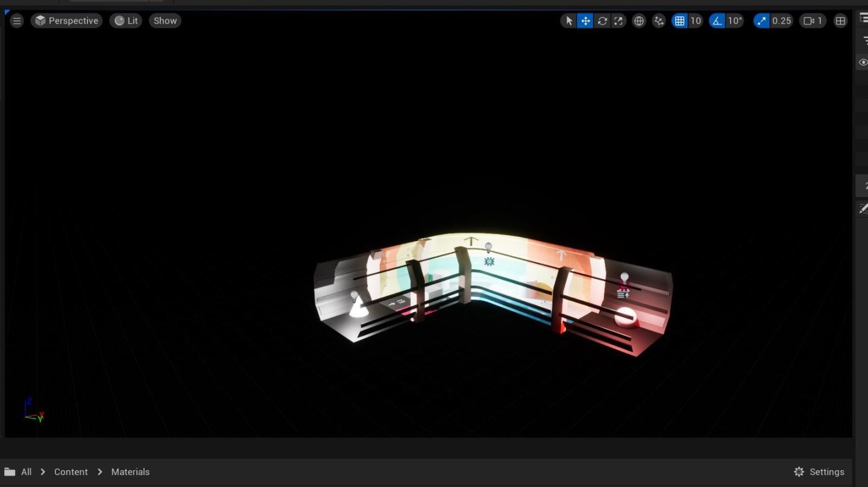Viewport: 868px width, 487px height.
Task: Open camera speed setting showing 1
Action: 813,21
